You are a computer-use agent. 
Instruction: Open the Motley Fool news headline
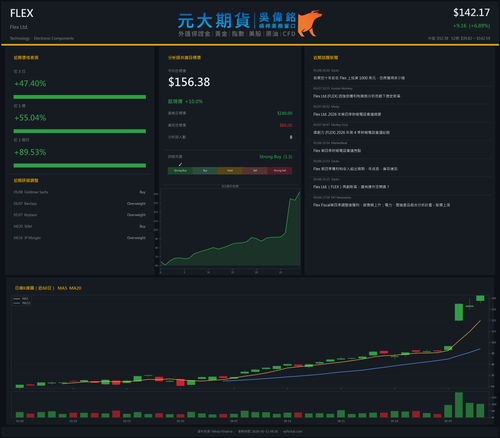pyautogui.click(x=351, y=132)
